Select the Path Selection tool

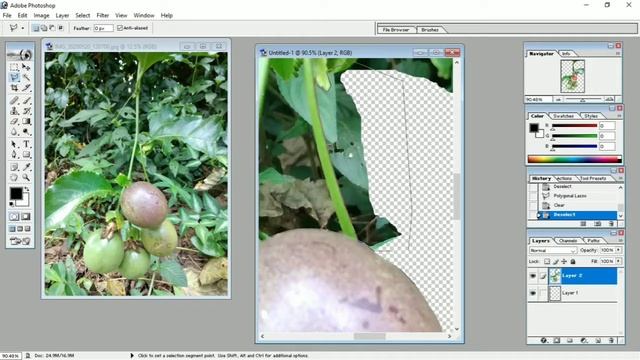coord(14,144)
